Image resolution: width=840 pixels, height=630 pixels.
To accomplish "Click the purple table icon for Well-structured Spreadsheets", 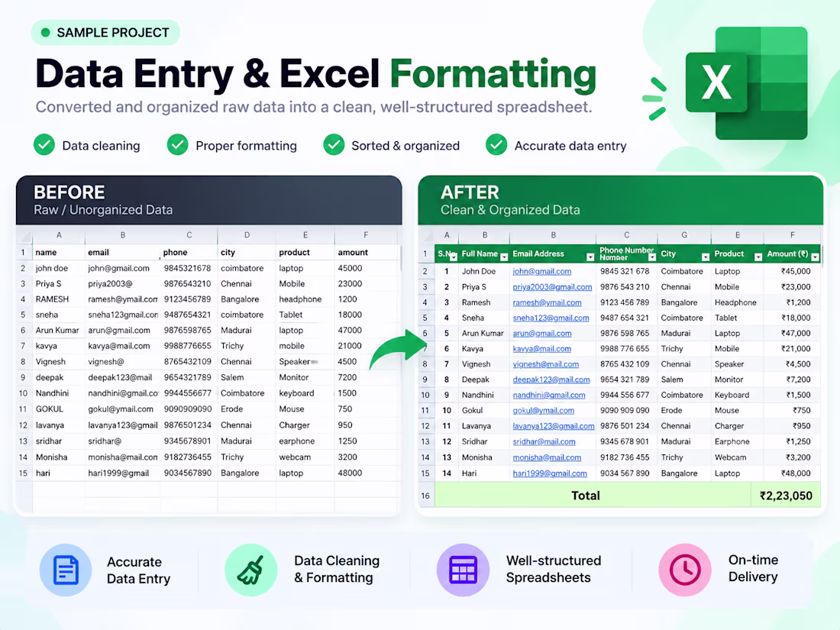I will (x=463, y=570).
